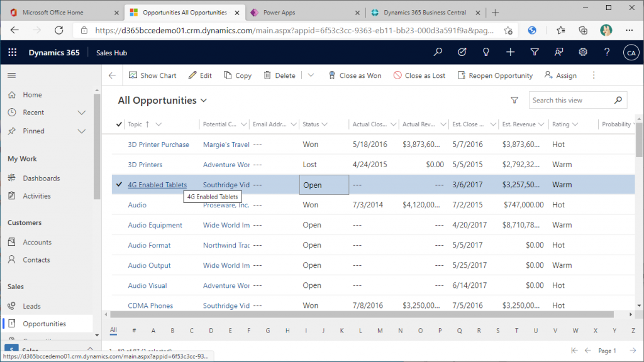Open the chat feedback icon in header
Image resolution: width=644 pixels, height=362 pixels.
tap(558, 52)
